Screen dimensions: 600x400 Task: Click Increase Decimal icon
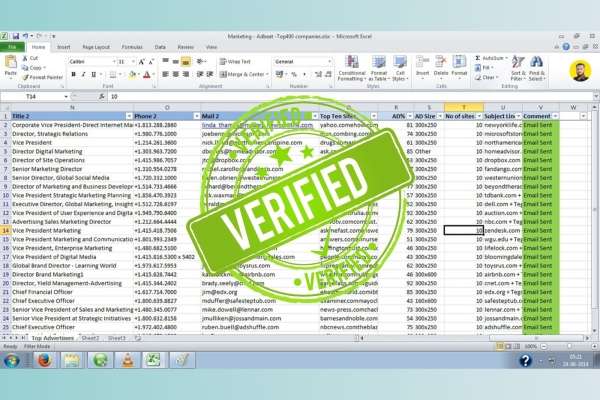click(x=318, y=74)
